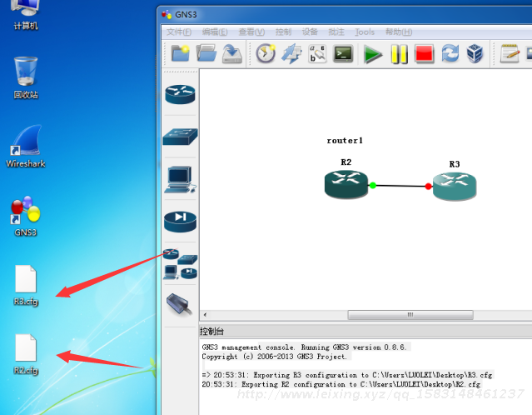Screen dimensions: 532x415
Task: Click the green status dot on R2 link
Action: (372, 185)
